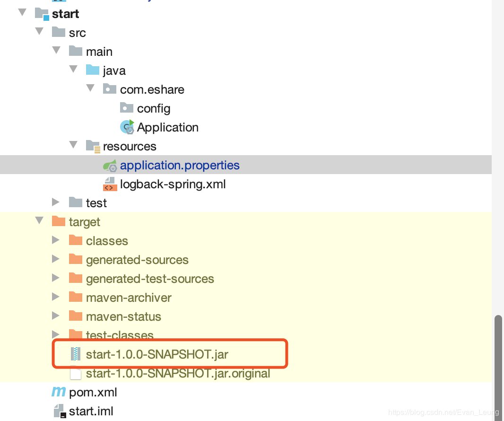Click the application.properties Spring leaf icon
Viewport: 504px width, 421px height.
110,165
